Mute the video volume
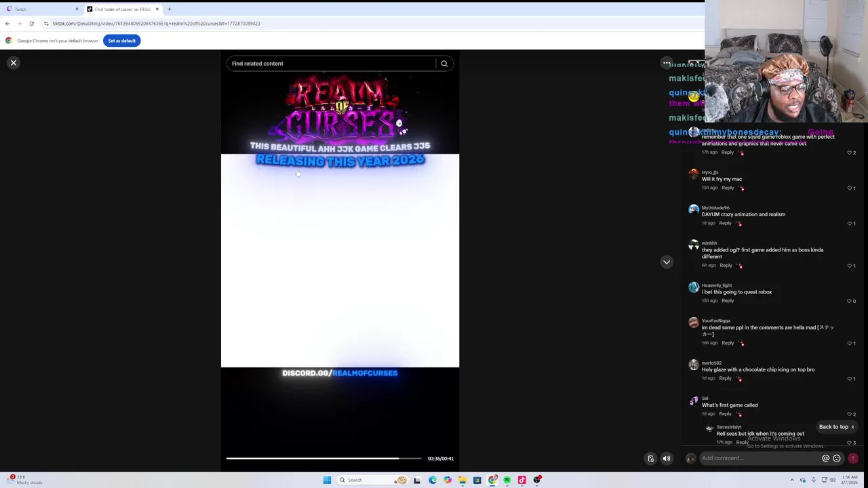The width and height of the screenshot is (868, 488). (x=667, y=459)
